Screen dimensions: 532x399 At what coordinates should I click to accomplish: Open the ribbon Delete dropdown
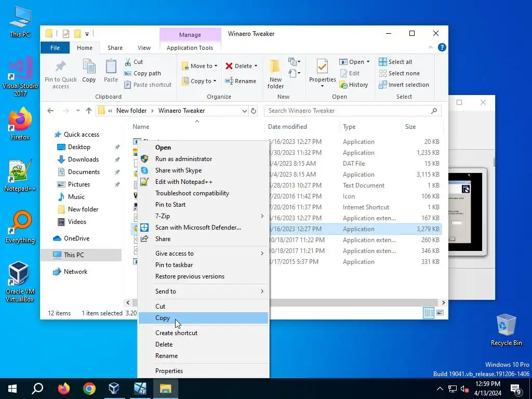[242, 66]
